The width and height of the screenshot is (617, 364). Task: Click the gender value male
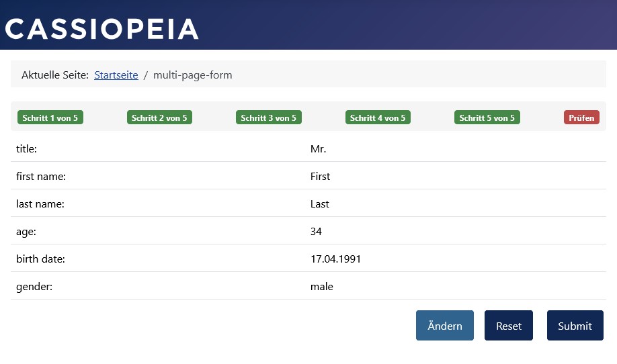point(321,287)
